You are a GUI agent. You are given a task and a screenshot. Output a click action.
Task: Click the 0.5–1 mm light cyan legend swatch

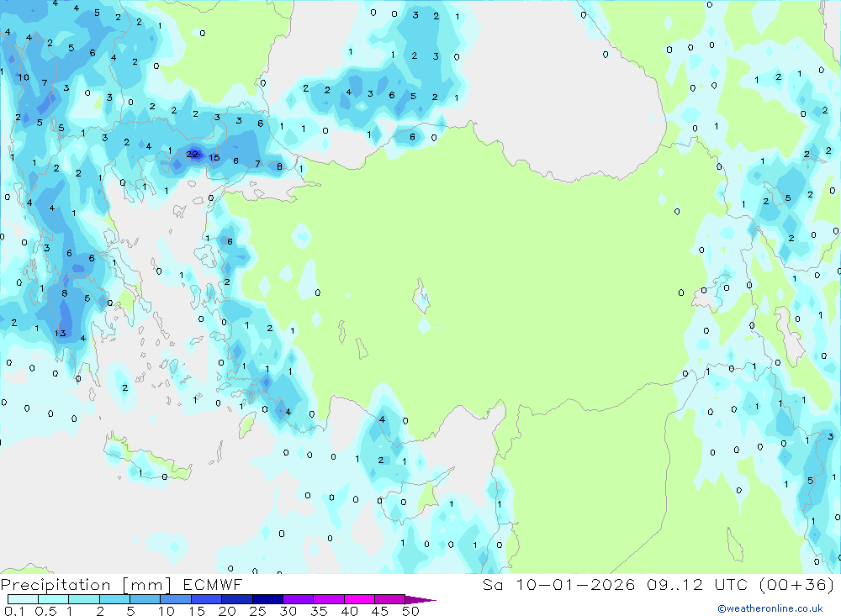click(x=53, y=599)
